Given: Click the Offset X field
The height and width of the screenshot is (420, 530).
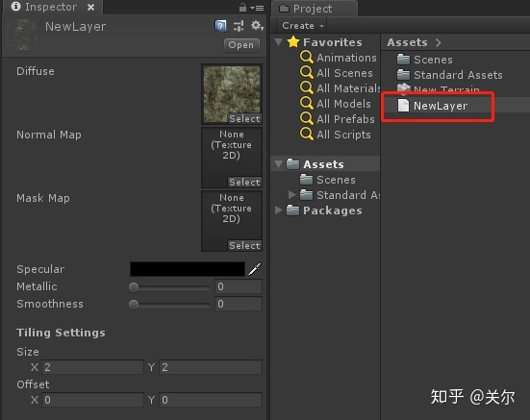Looking at the screenshot, I should [x=92, y=400].
